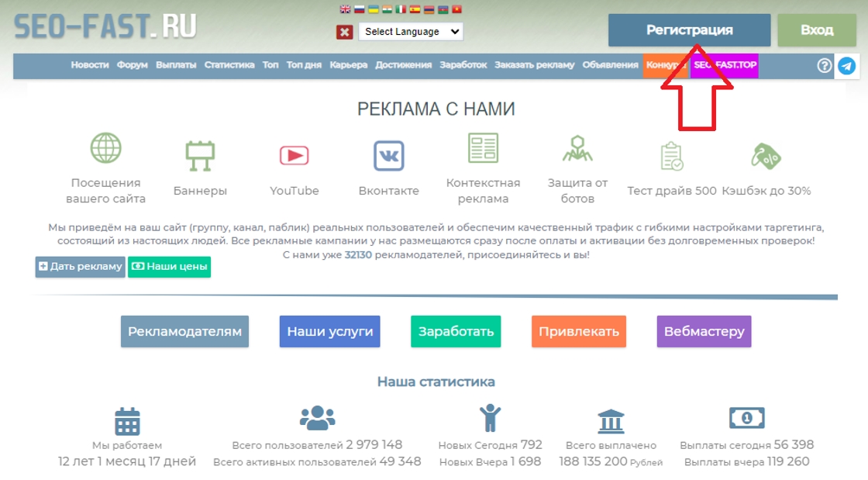Open Новости in the navigation bar

coord(90,65)
